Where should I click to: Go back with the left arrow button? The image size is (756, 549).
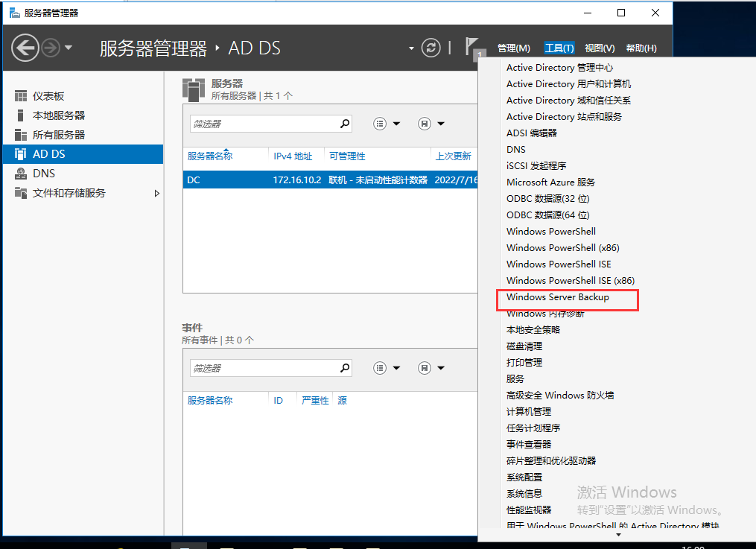[x=25, y=48]
